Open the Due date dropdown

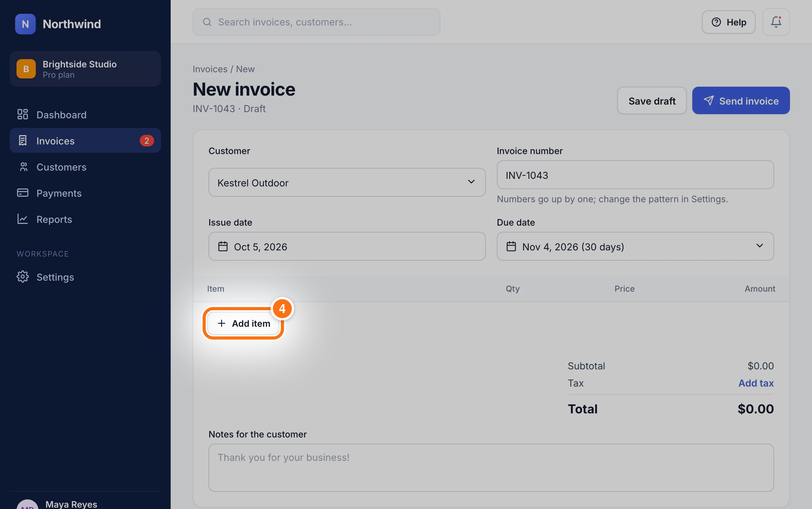pyautogui.click(x=635, y=246)
